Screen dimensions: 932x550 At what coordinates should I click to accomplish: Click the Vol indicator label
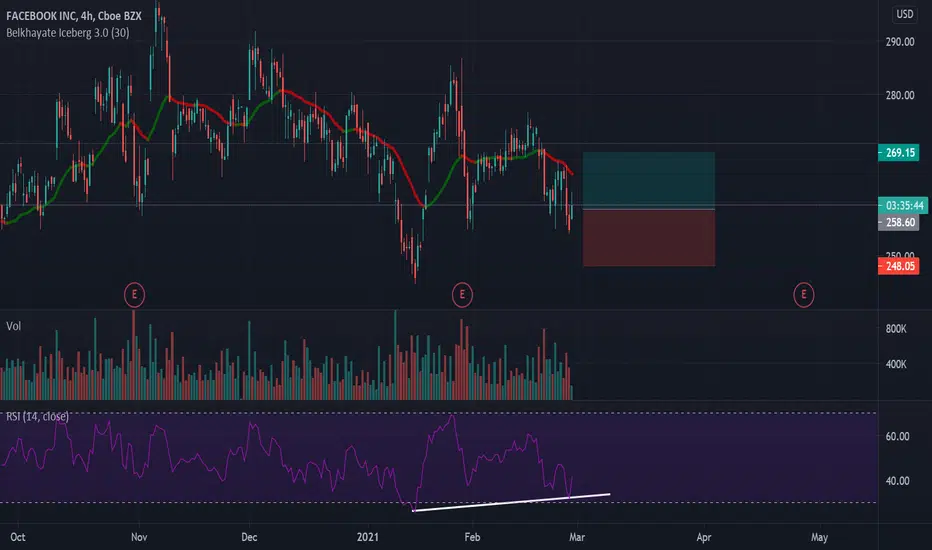point(13,326)
